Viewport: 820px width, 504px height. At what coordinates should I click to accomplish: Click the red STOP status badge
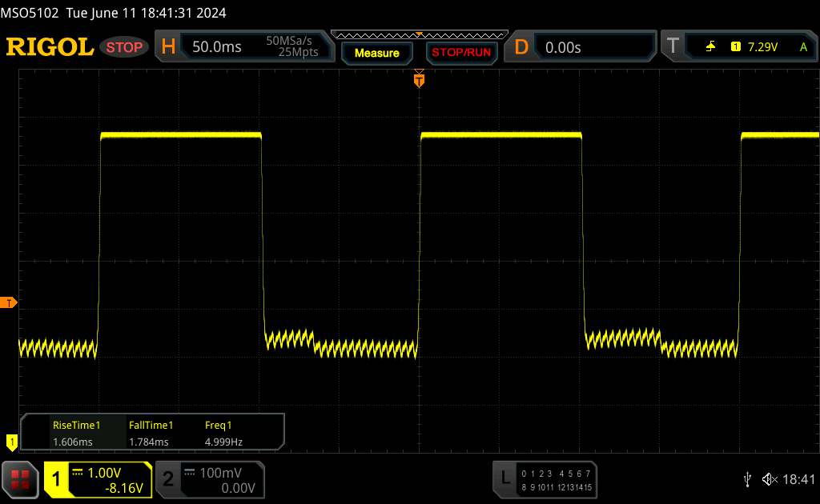pyautogui.click(x=125, y=47)
